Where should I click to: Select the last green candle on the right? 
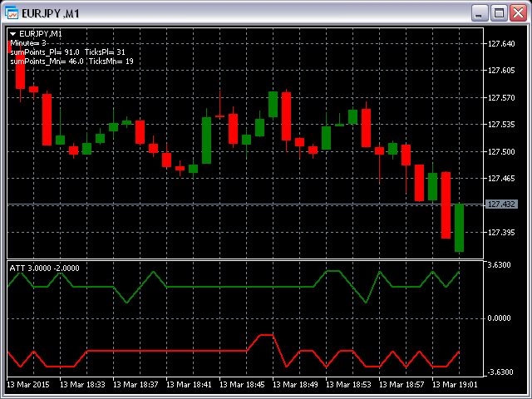(459, 228)
